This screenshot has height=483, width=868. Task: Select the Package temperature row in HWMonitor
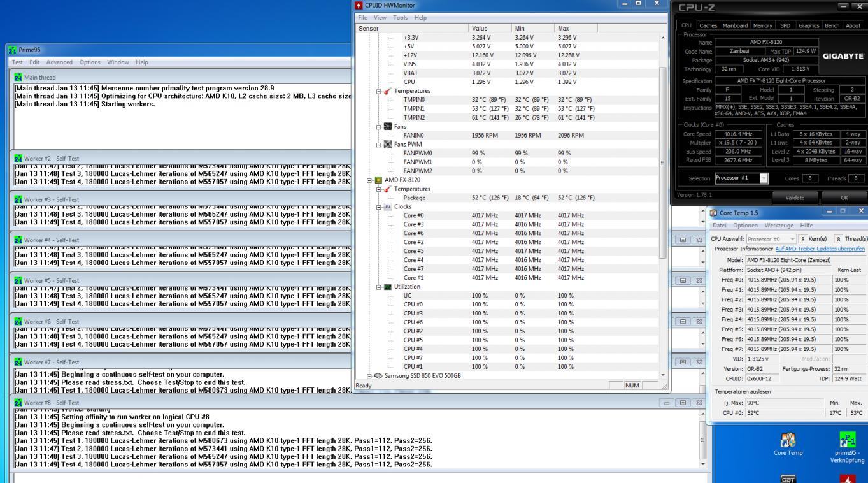coord(508,198)
